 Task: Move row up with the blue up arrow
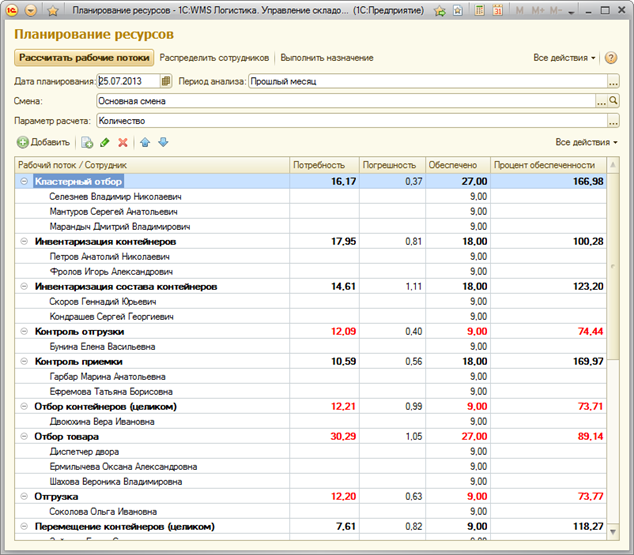(146, 143)
